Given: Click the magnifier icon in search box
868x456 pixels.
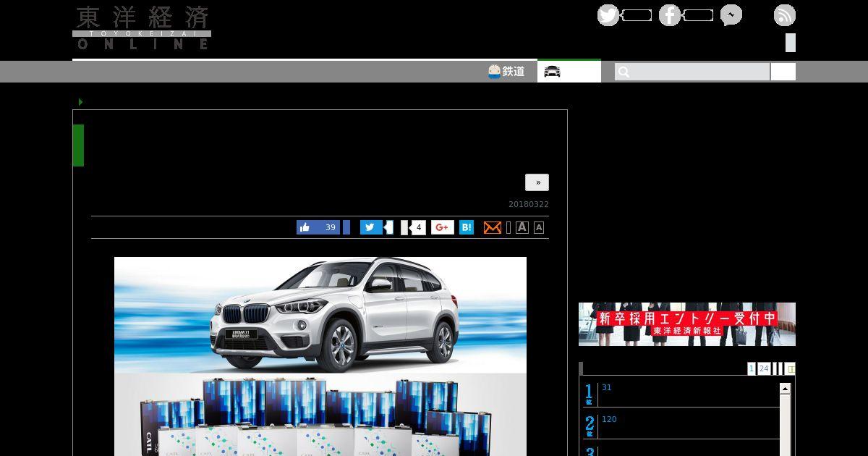Looking at the screenshot, I should click(624, 72).
